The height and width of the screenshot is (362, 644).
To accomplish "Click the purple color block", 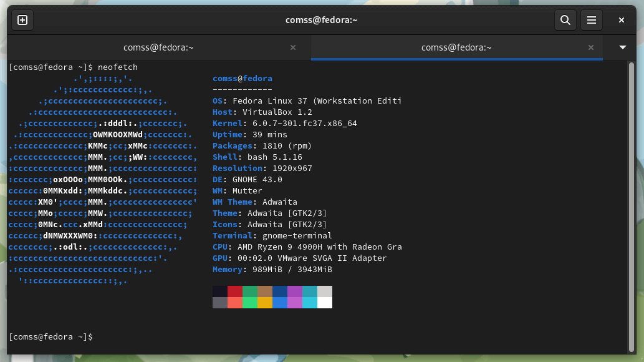I will point(295,291).
